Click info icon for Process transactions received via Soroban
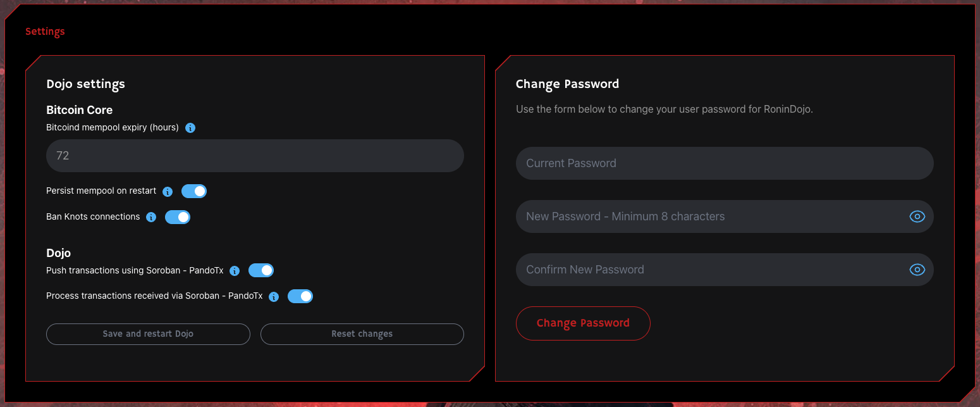 (274, 296)
